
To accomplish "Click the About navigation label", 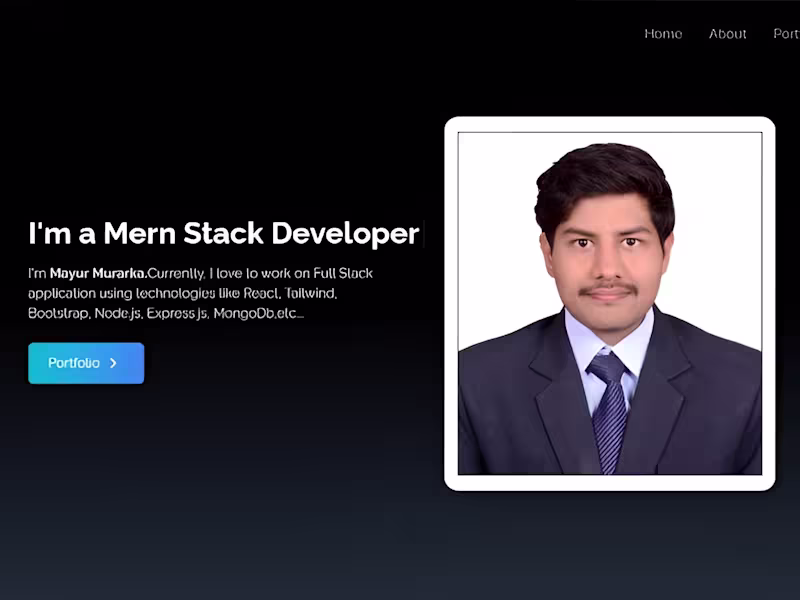I will tap(727, 34).
